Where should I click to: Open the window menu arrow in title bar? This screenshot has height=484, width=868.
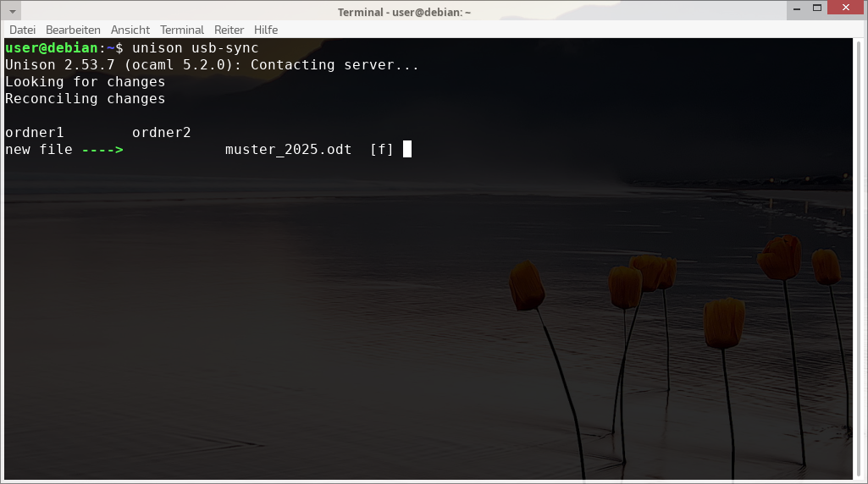click(x=12, y=11)
